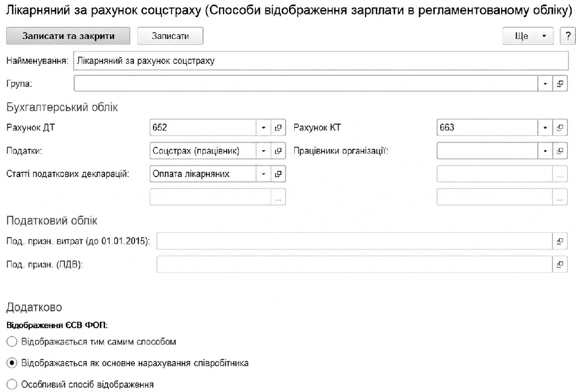Screen dimensions: 576x392
Task: Open the Оплата лікарняних item icon
Action: pos(277,174)
